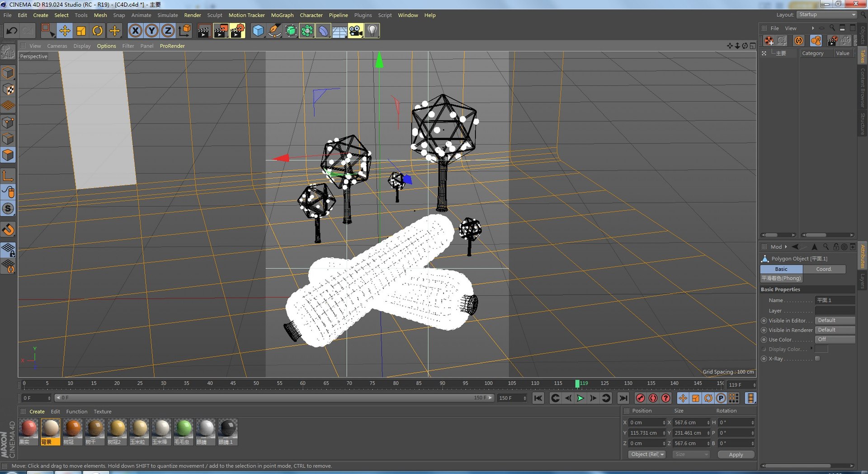Select the red 果实 material
868x474 pixels.
(x=28, y=431)
